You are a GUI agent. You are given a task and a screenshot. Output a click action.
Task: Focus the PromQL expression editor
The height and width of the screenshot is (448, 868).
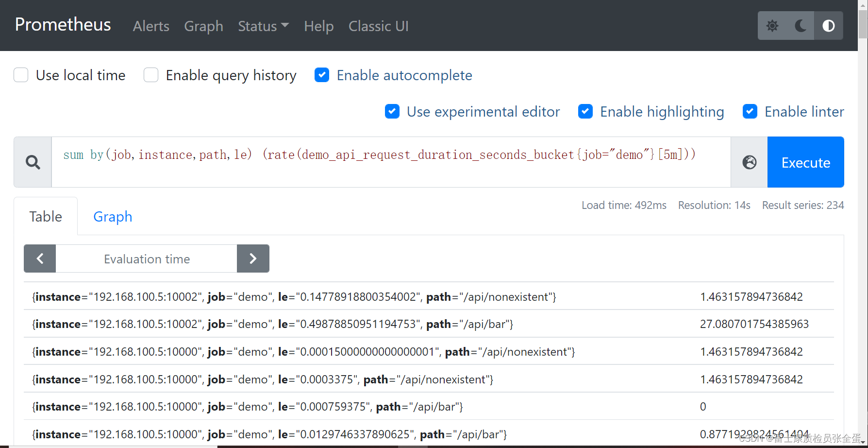pyautogui.click(x=391, y=162)
